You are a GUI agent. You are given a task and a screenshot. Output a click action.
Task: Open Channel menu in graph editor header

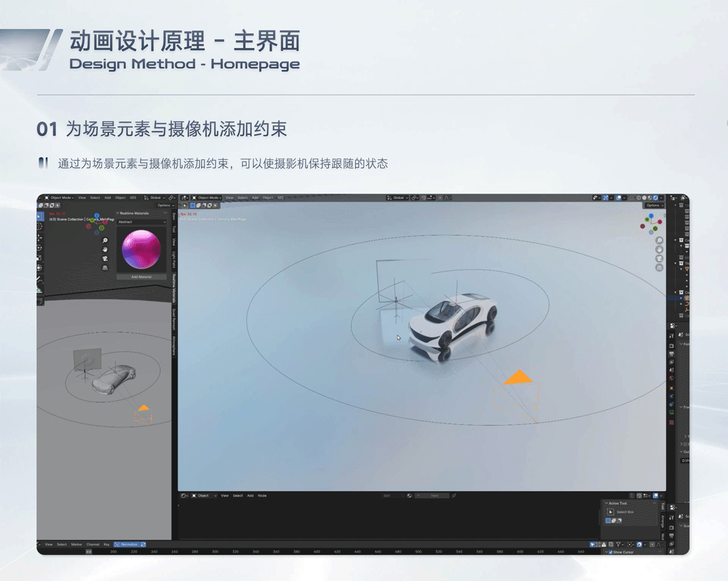click(93, 544)
